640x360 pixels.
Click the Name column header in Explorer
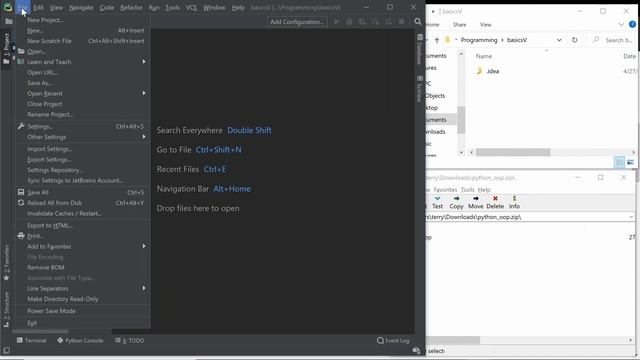click(484, 56)
